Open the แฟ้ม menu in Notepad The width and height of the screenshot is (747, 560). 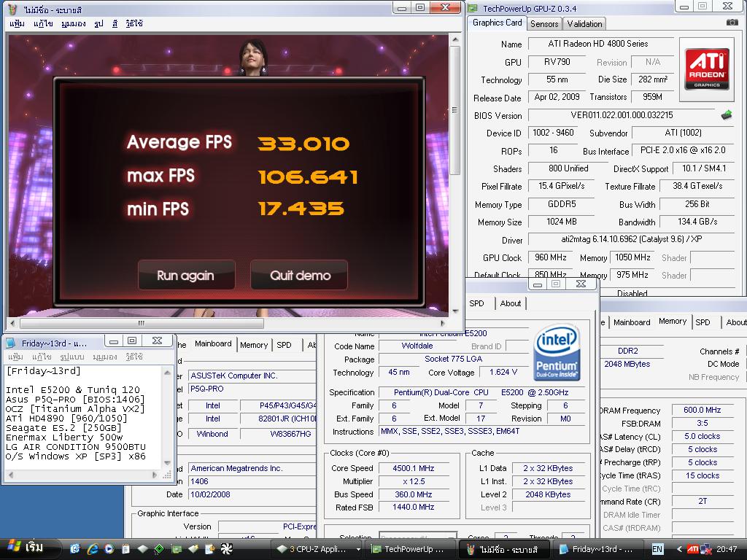(16, 357)
